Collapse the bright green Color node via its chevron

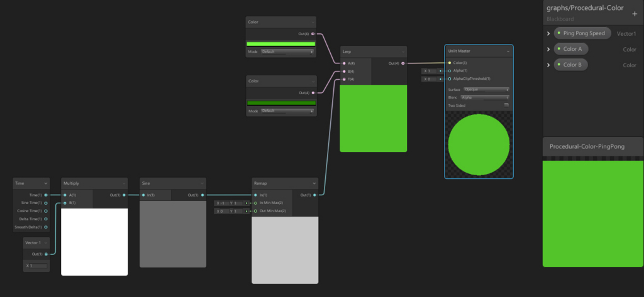[x=313, y=22]
